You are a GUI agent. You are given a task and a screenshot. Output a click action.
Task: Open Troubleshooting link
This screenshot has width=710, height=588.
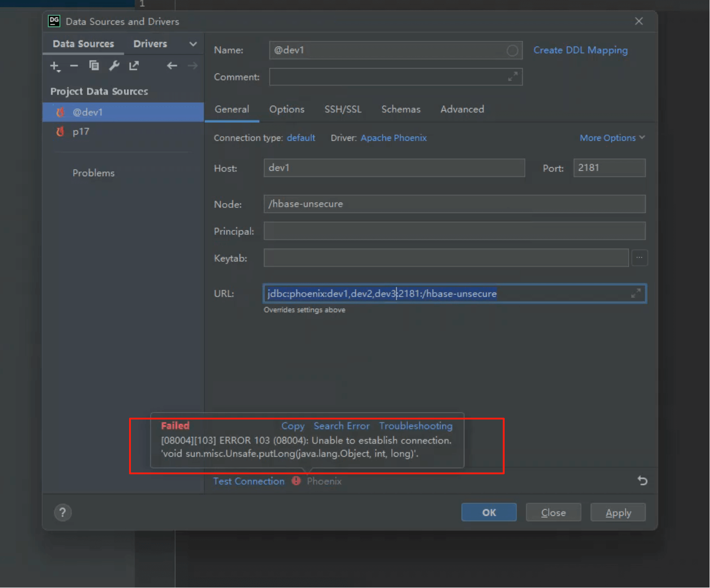click(416, 426)
